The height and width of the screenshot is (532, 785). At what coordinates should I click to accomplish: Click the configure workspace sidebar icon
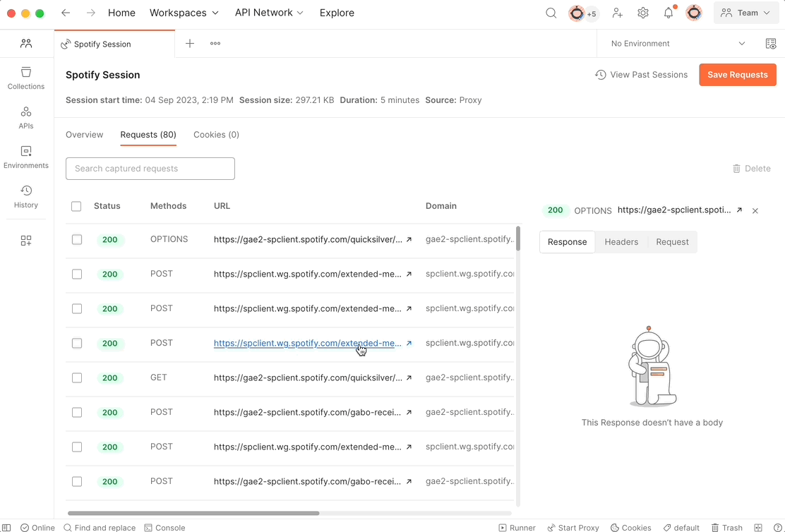(x=26, y=241)
